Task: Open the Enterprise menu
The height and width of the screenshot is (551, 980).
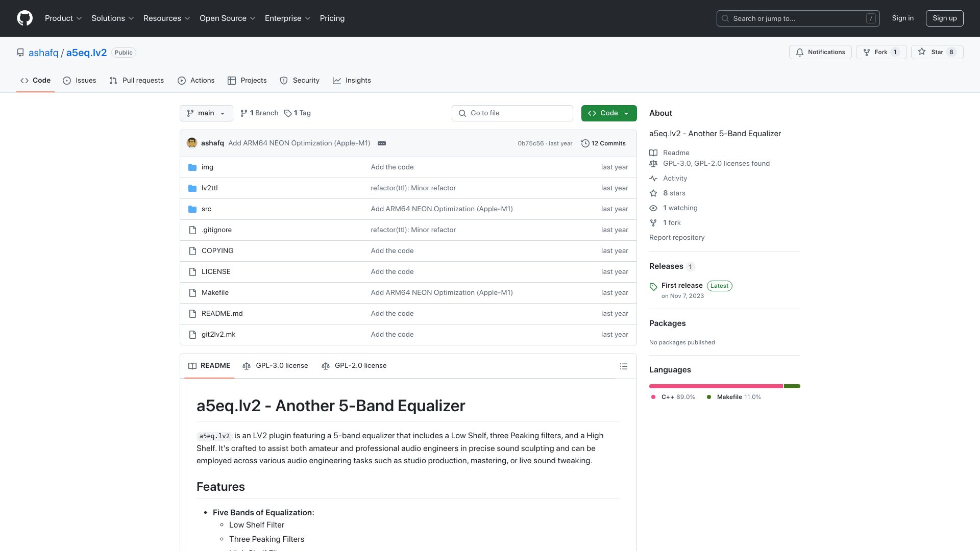Action: tap(288, 18)
